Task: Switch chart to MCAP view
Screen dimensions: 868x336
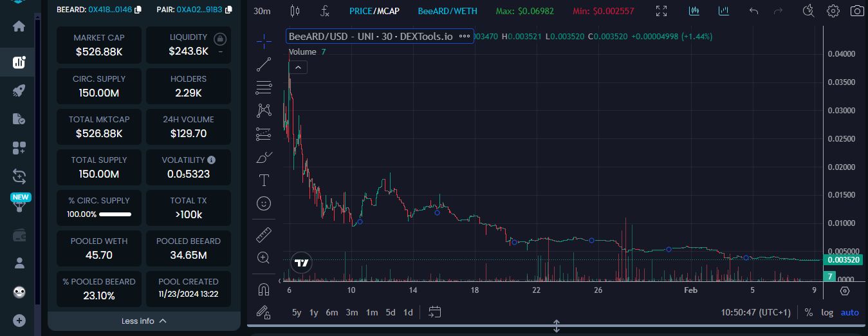Action: coord(387,11)
